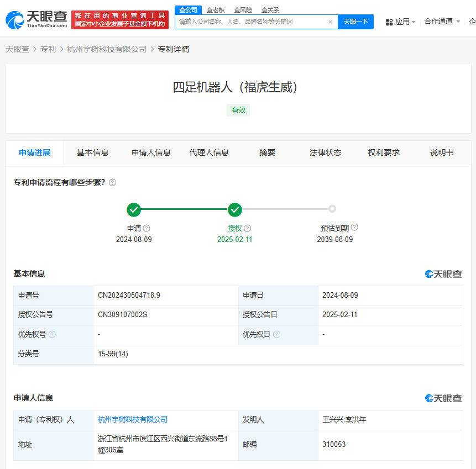This screenshot has width=476, height=469.
Task: Open the 说明书 tab
Action: pos(442,152)
